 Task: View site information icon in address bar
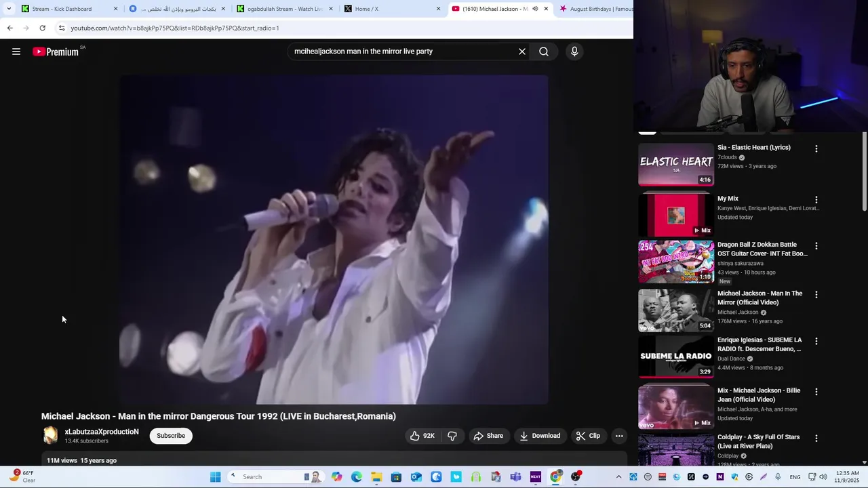pos(62,28)
